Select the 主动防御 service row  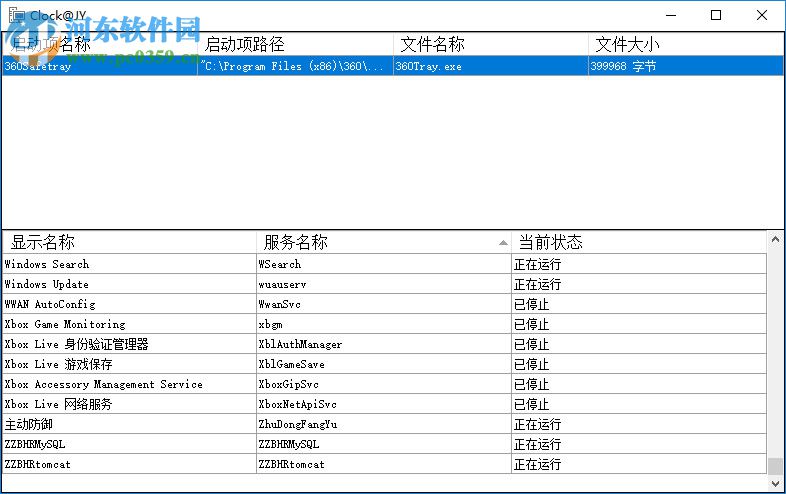click(384, 424)
